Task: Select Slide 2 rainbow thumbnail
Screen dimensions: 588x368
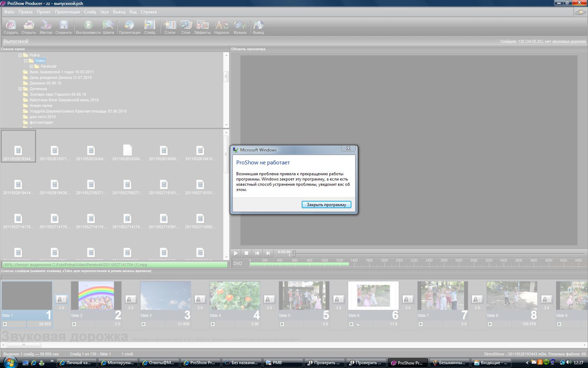Action: coord(96,295)
